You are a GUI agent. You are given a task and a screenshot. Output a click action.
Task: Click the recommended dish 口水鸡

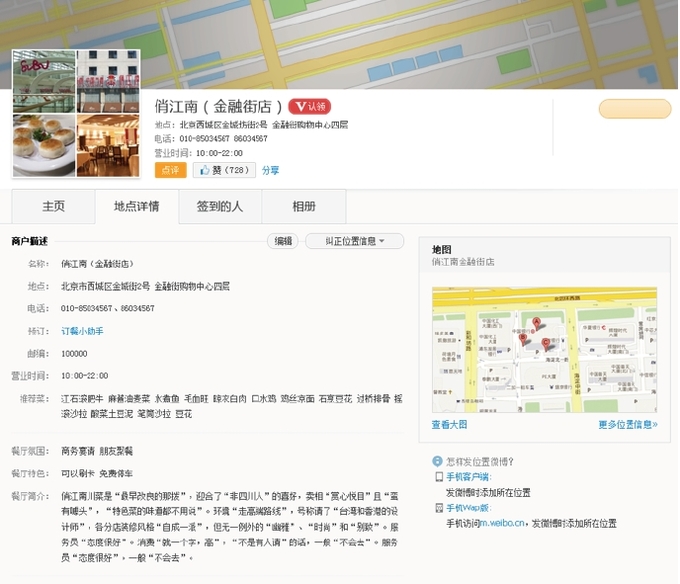264,398
